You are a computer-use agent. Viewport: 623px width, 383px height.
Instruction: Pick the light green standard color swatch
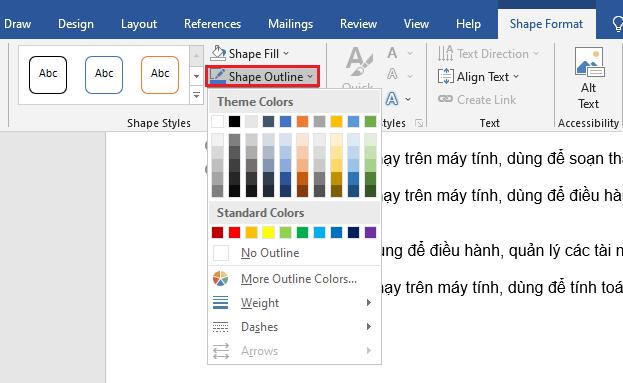(x=285, y=232)
